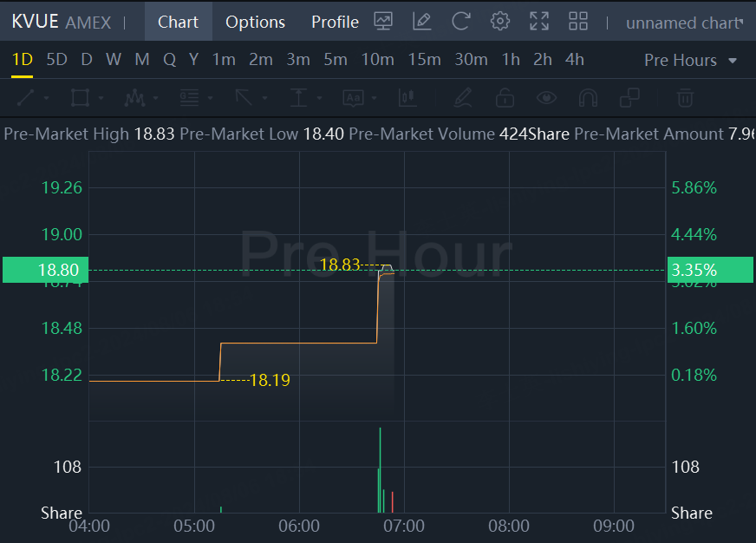Viewport: 756px width, 543px height.
Task: Select the 15m interval
Action: [x=424, y=59]
